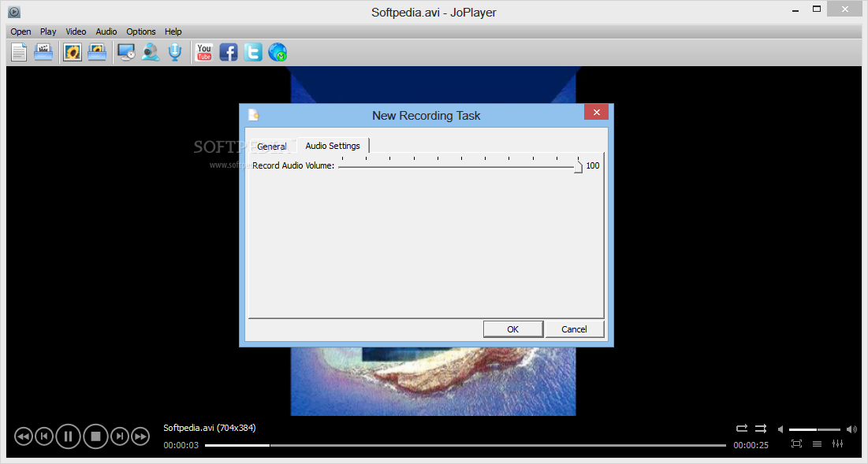Click the Twitter toolbar icon
Viewport: 868px width, 464px height.
[253, 53]
